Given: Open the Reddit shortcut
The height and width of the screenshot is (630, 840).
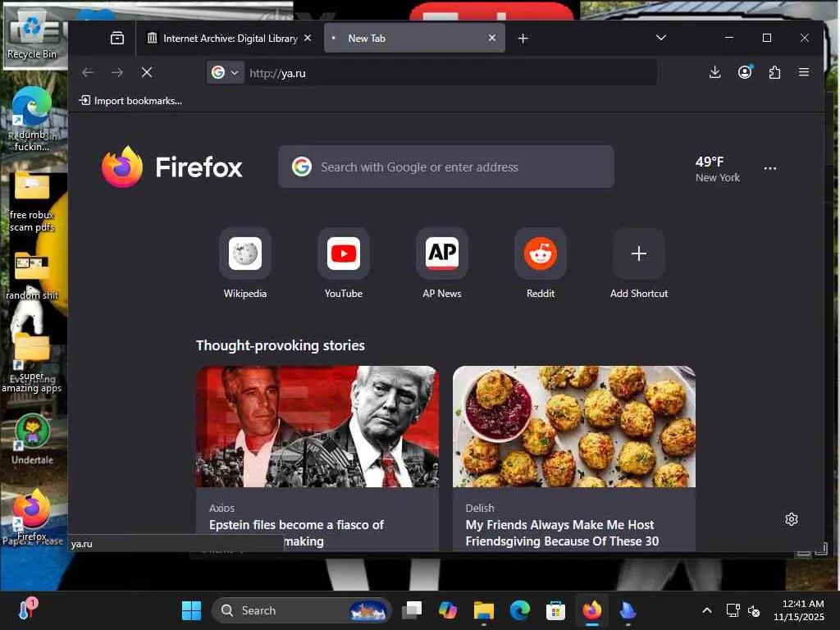Looking at the screenshot, I should [541, 263].
